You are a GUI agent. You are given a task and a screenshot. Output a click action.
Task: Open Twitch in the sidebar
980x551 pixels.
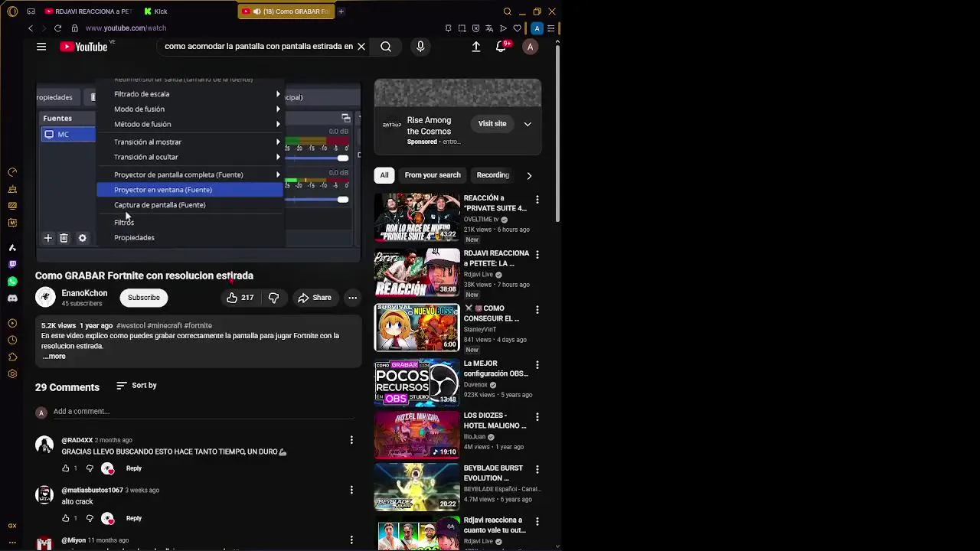[12, 265]
